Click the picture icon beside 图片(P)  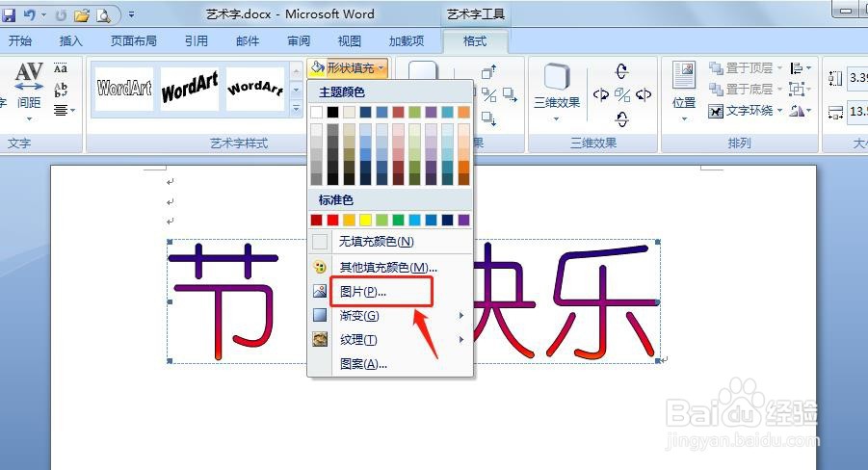click(320, 291)
